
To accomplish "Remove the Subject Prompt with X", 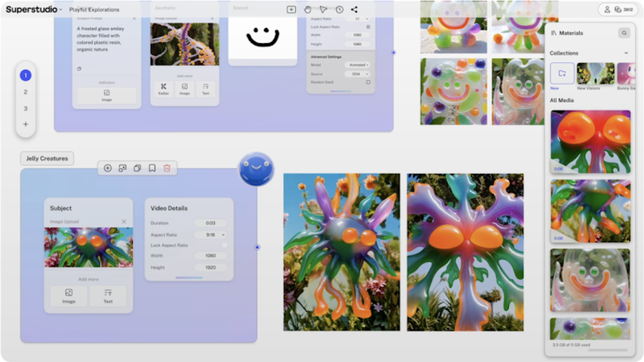I will pos(134,18).
